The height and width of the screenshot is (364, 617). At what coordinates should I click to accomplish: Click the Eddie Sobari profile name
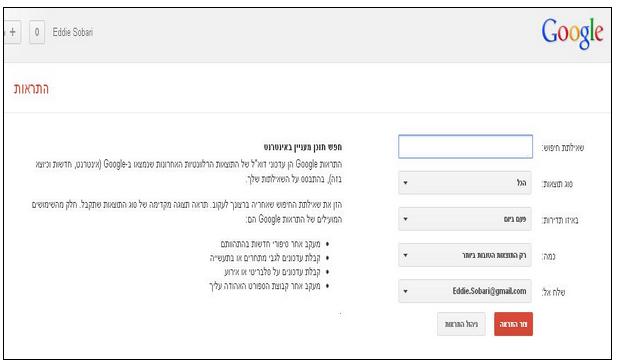[x=73, y=32]
